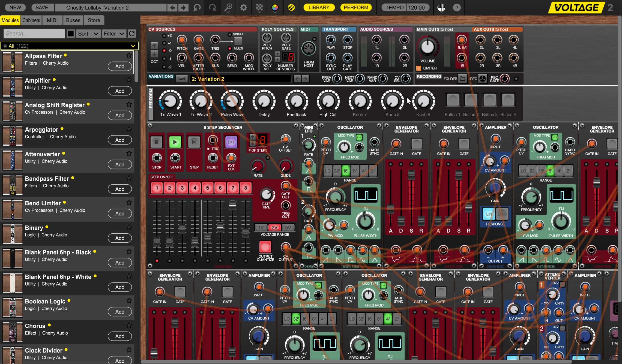This screenshot has height=364, width=622.
Task: Add the Amplifier module
Action: [x=120, y=91]
